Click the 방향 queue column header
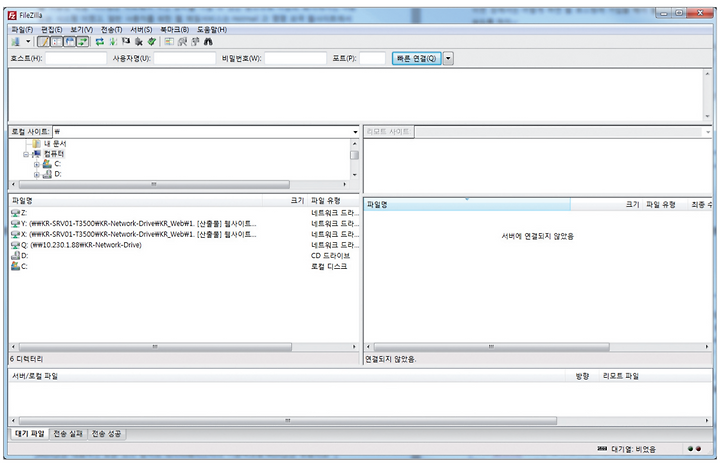Screen dimensions: 720x466 (583, 376)
